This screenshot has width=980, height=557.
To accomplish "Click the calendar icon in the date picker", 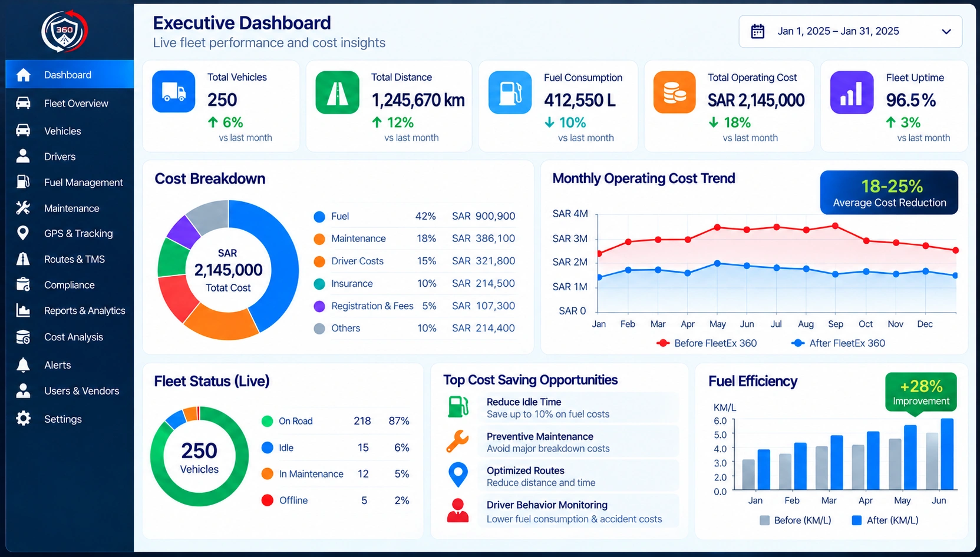I will [x=758, y=31].
